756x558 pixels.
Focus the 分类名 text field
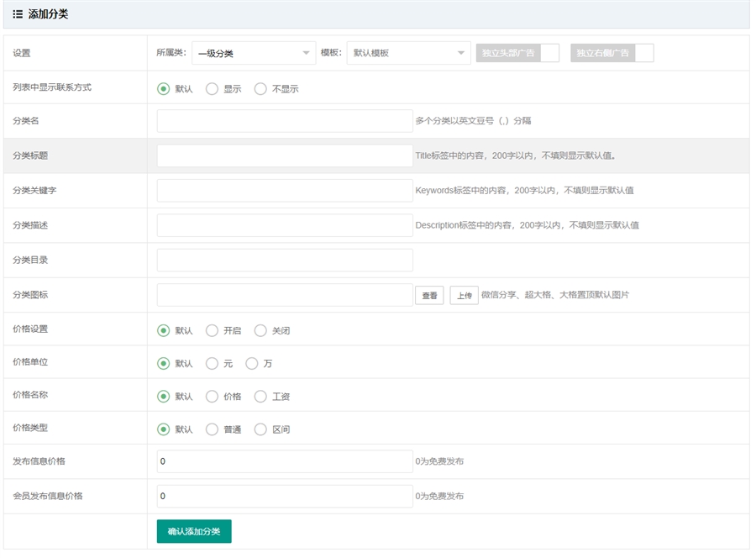[x=285, y=121]
